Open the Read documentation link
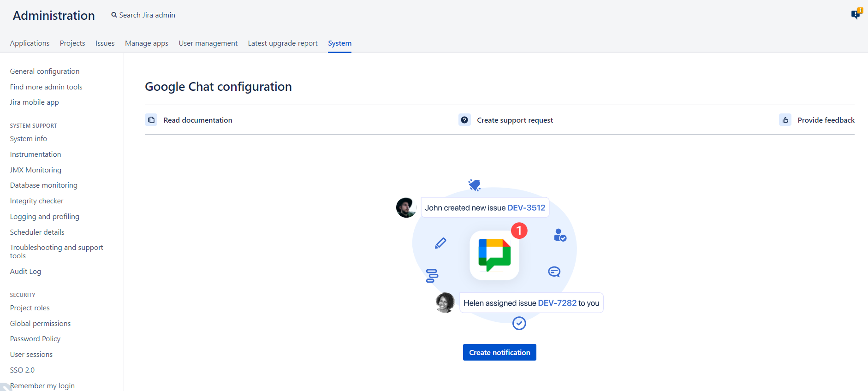868x391 pixels. (x=198, y=120)
